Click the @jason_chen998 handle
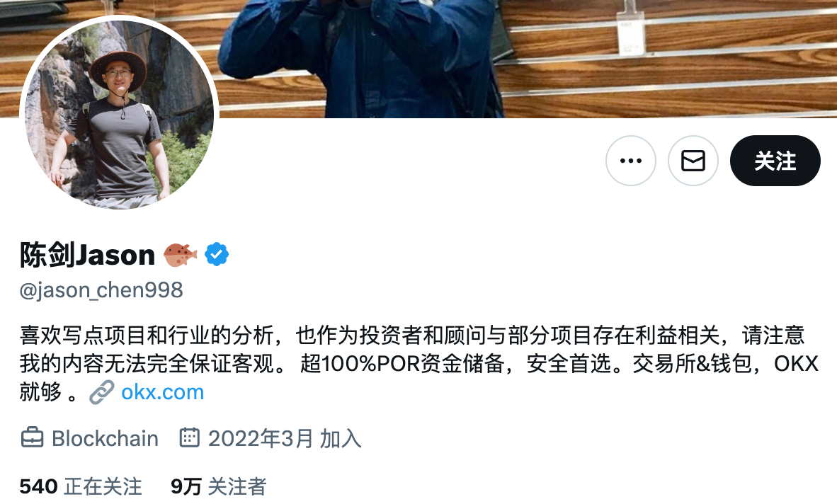The width and height of the screenshot is (837, 504). (101, 290)
